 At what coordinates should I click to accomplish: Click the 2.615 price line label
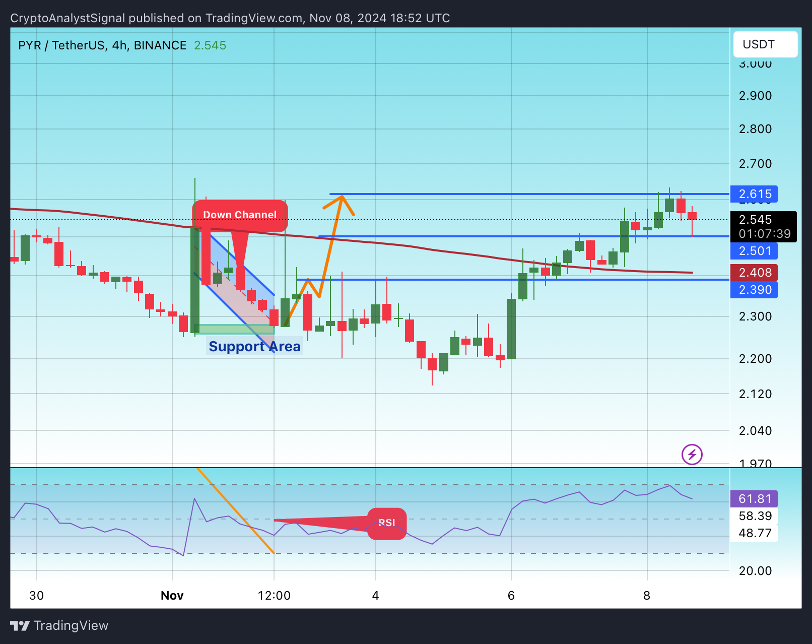pos(754,194)
